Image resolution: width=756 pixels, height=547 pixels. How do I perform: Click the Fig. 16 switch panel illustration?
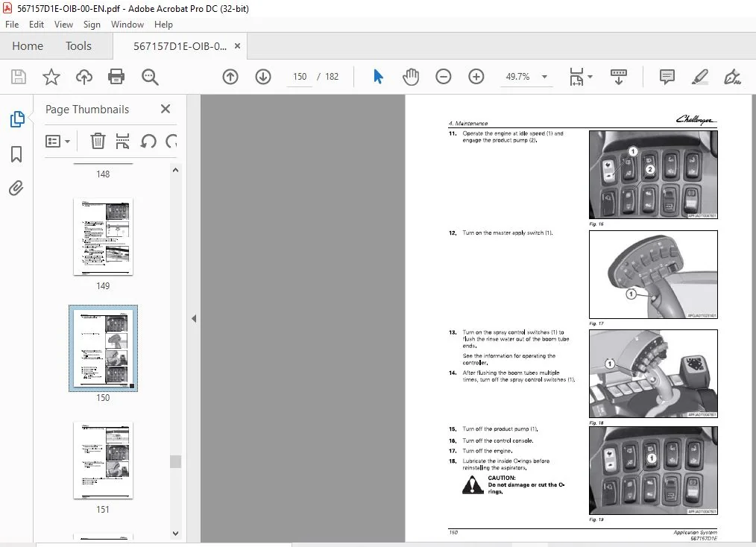tap(653, 174)
